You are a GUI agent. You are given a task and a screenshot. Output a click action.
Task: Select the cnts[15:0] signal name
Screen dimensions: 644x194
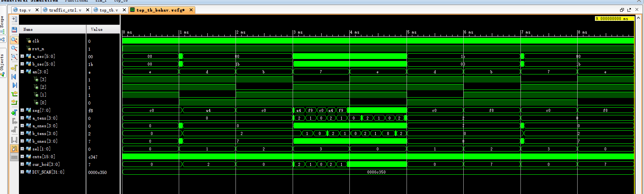pos(44,157)
